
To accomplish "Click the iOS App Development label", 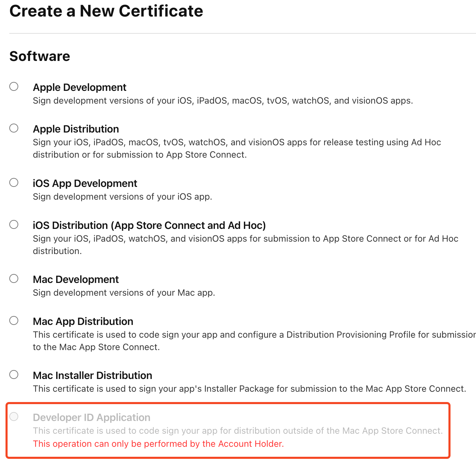I will 85,183.
